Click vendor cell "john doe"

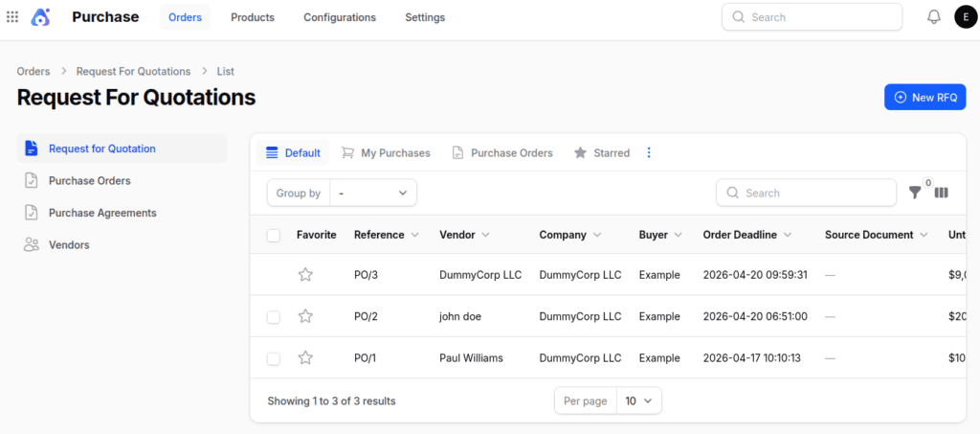click(x=460, y=316)
